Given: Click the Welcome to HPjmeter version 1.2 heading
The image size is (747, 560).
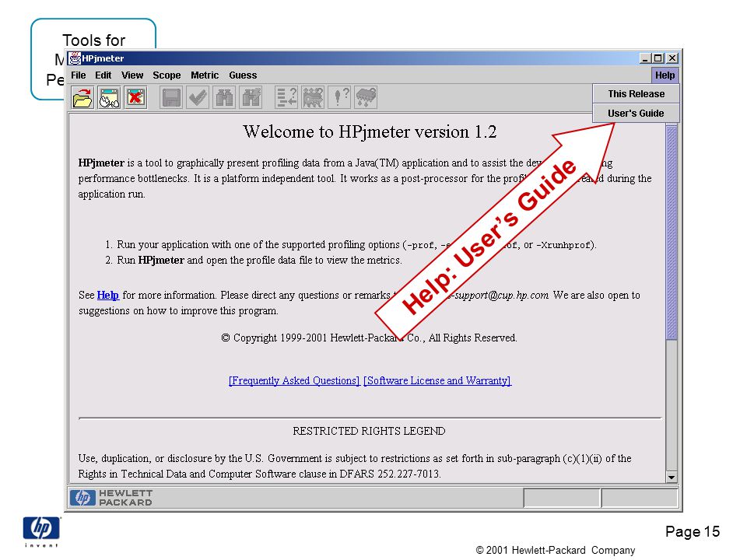Looking at the screenshot, I should (370, 132).
